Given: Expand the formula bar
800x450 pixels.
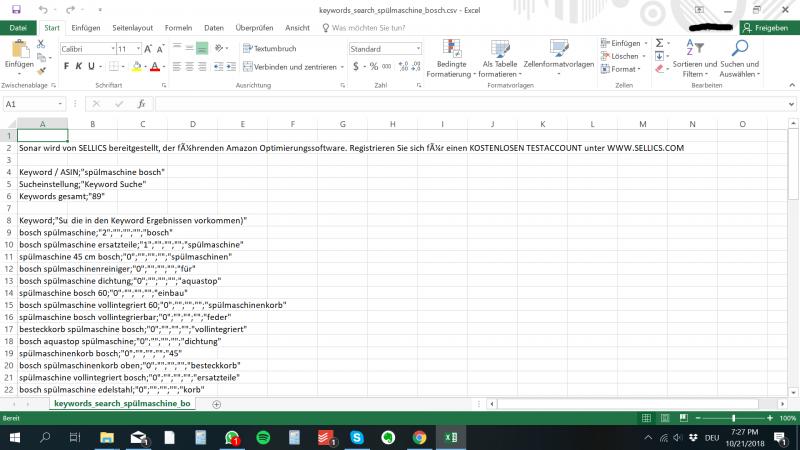Looking at the screenshot, I should (x=791, y=104).
